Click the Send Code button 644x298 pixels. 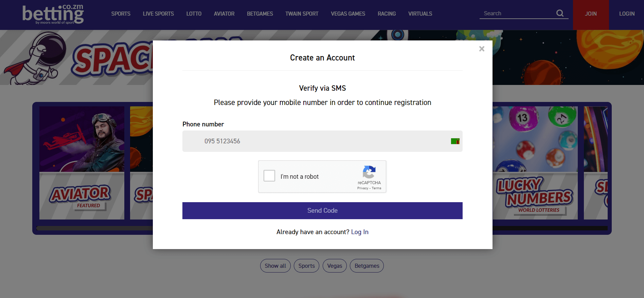(x=322, y=211)
